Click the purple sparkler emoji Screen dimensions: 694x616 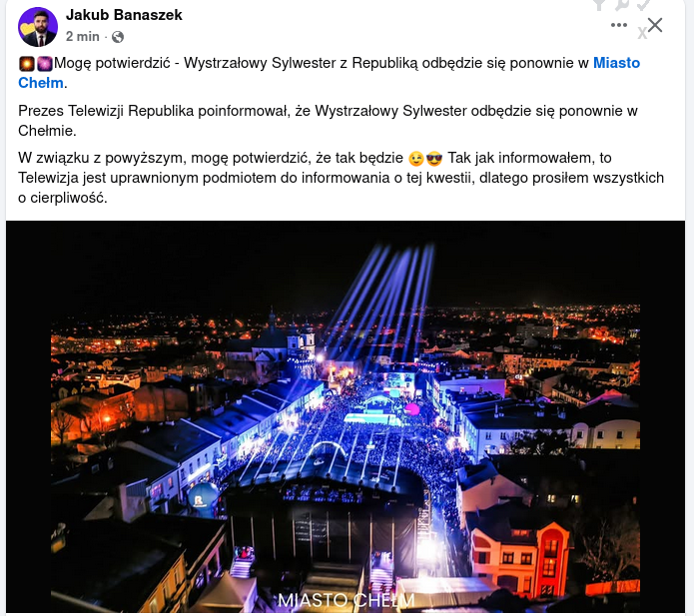click(44, 64)
